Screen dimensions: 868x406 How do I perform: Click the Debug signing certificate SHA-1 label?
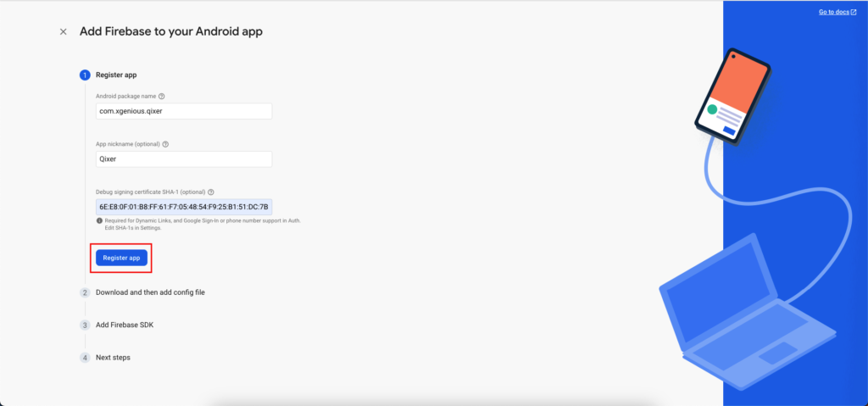[x=151, y=192]
